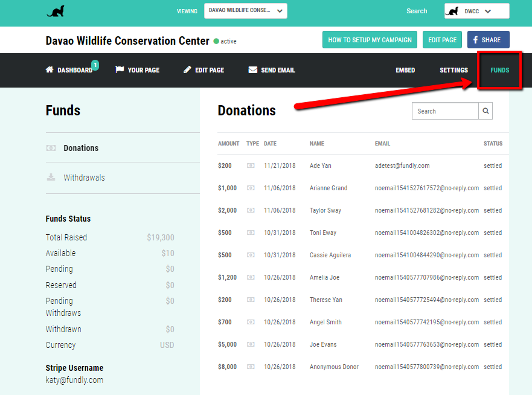Click the $8,000 donation amount
Viewport: 532px width, 395px height.
(x=227, y=367)
